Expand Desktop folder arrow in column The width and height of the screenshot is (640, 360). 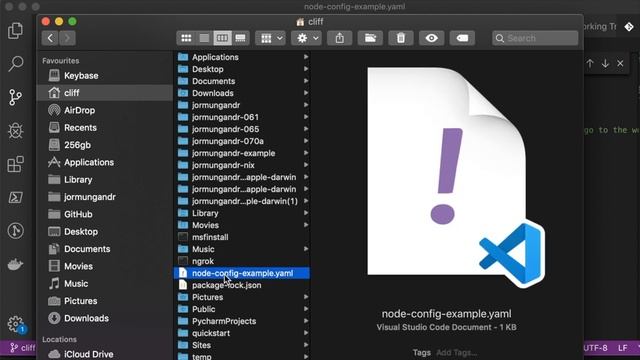tap(306, 69)
